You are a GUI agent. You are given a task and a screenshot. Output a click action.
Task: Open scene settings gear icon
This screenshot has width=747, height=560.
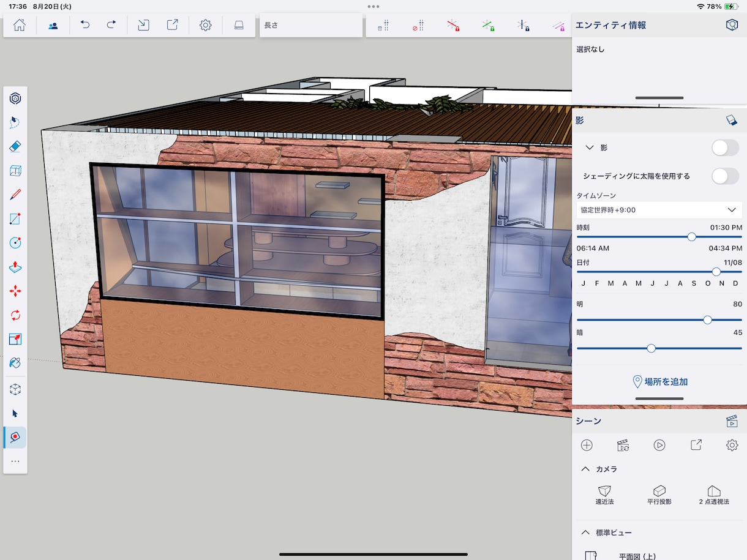[x=732, y=446]
